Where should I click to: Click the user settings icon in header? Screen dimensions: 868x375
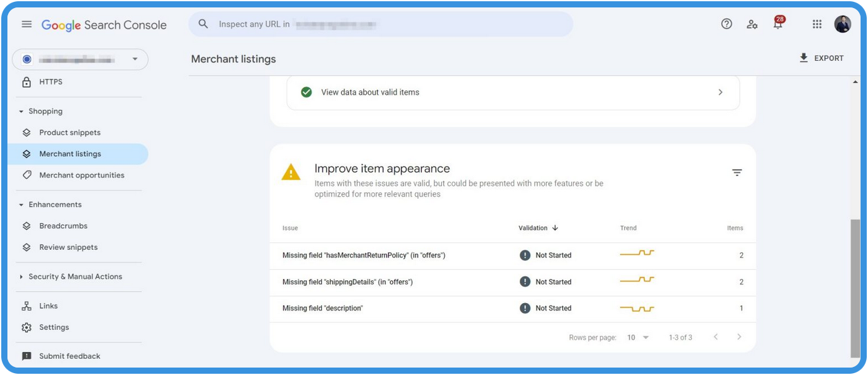pyautogui.click(x=752, y=24)
